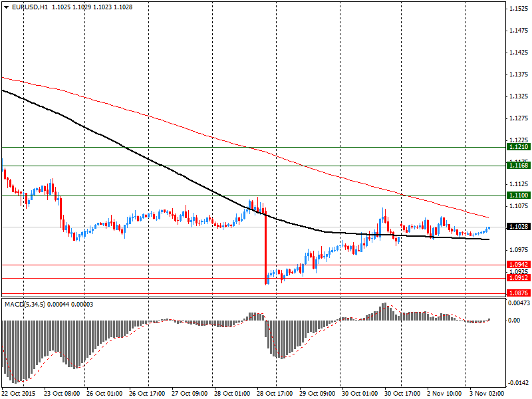Image resolution: width=532 pixels, height=399 pixels.
Task: Click the 1.1425 price scale value
Action: (519, 53)
